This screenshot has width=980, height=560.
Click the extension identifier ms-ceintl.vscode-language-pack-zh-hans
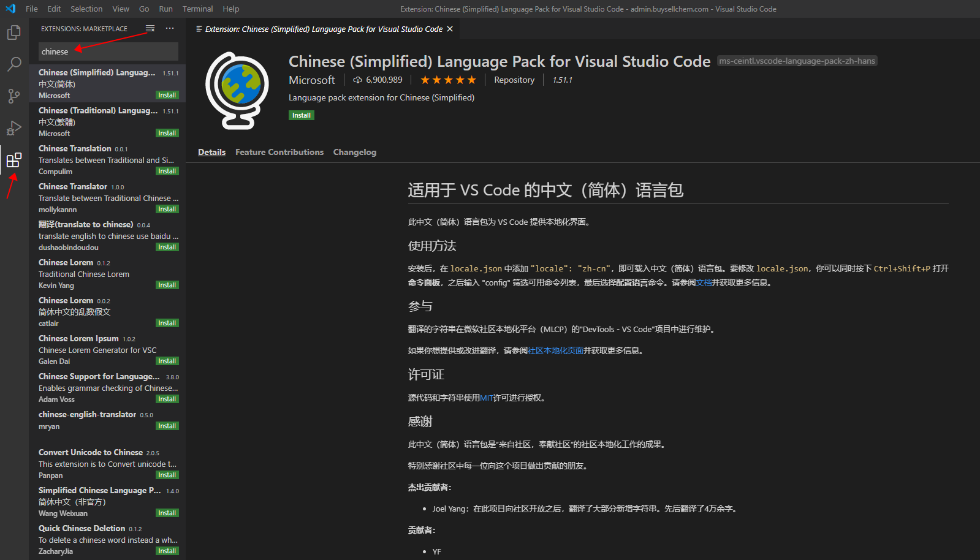coord(797,61)
